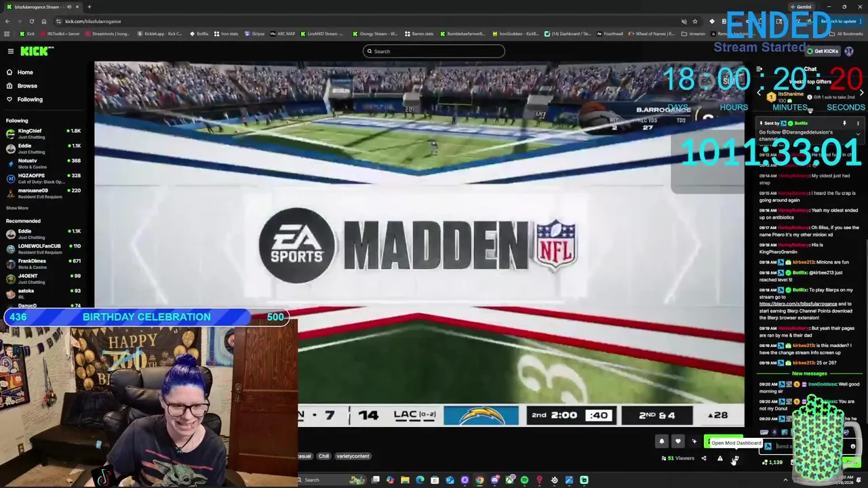Image resolution: width=868 pixels, height=488 pixels.
Task: Jump to New messages in chat
Action: click(x=810, y=373)
